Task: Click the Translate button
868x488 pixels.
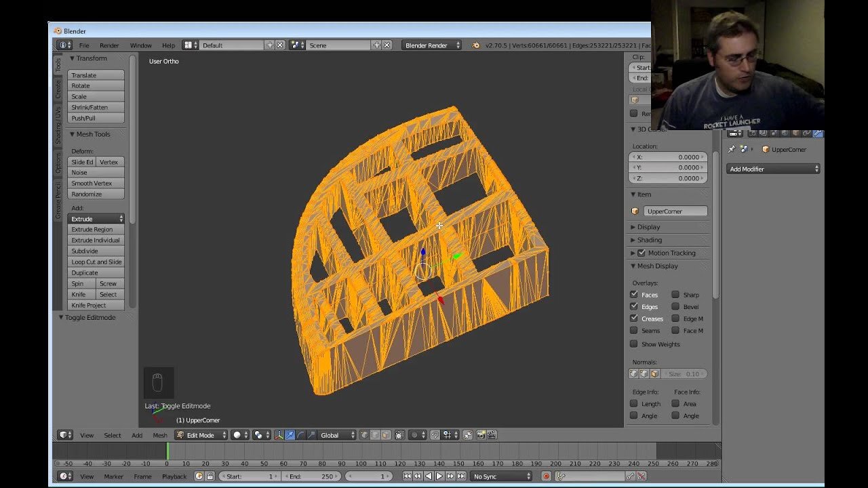Action: click(96, 75)
